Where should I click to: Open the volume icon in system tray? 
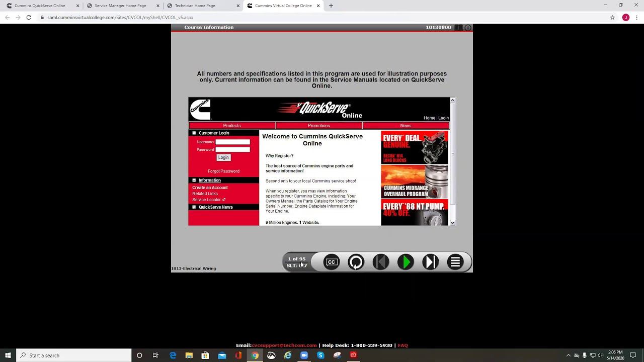coord(600,355)
